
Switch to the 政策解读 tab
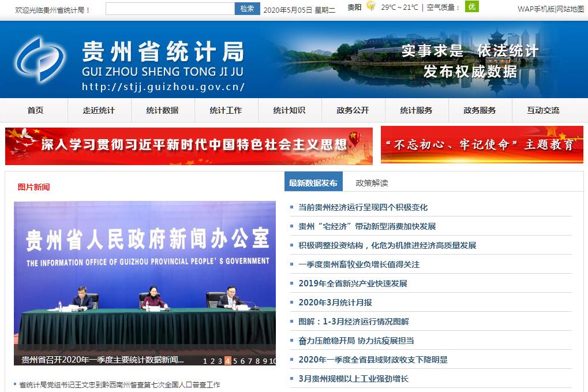coord(372,182)
